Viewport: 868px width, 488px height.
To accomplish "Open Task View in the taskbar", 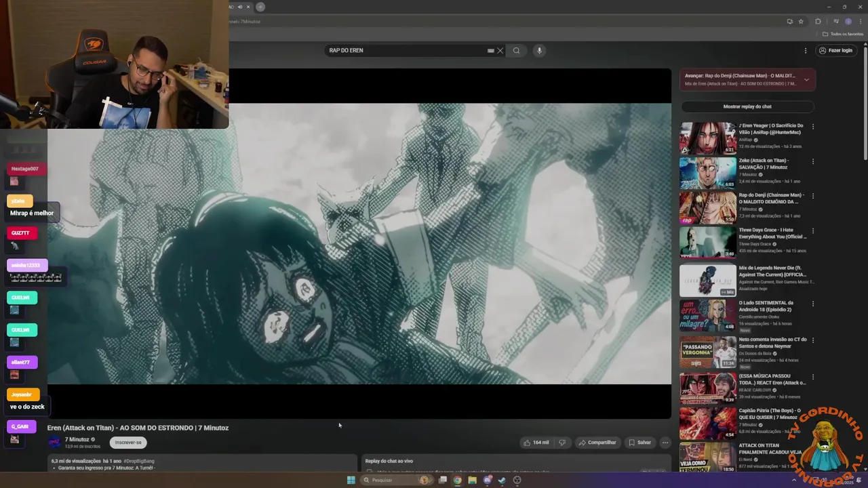I will (443, 480).
